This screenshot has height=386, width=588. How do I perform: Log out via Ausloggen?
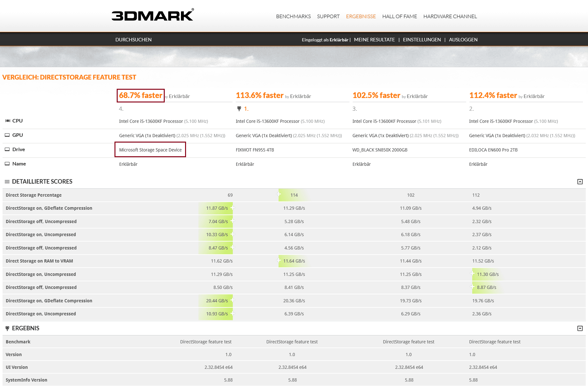(463, 40)
